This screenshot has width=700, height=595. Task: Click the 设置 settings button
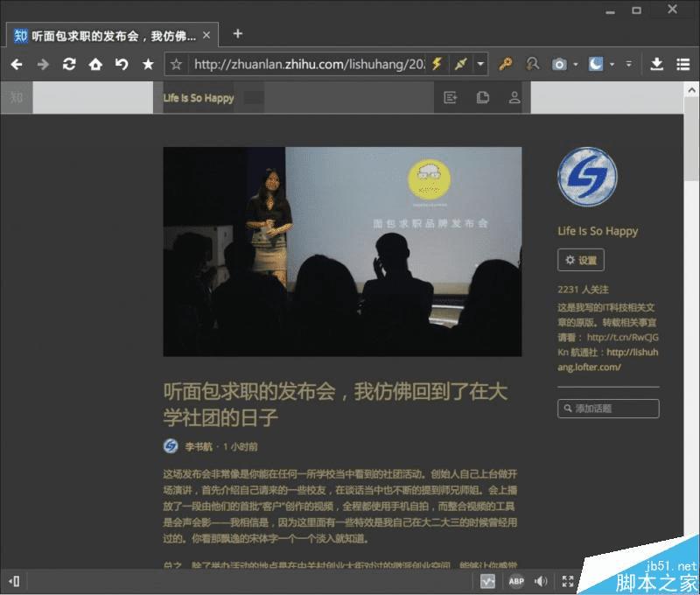click(x=581, y=260)
